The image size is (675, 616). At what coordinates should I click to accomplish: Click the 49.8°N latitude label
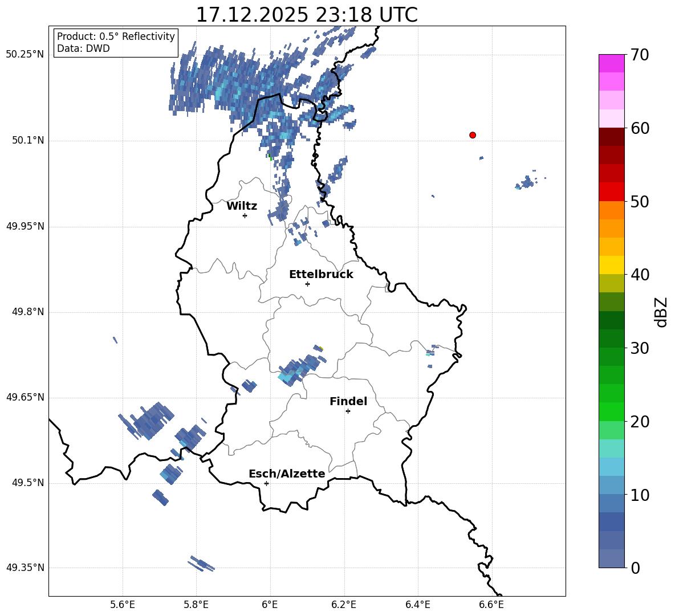pos(29,312)
